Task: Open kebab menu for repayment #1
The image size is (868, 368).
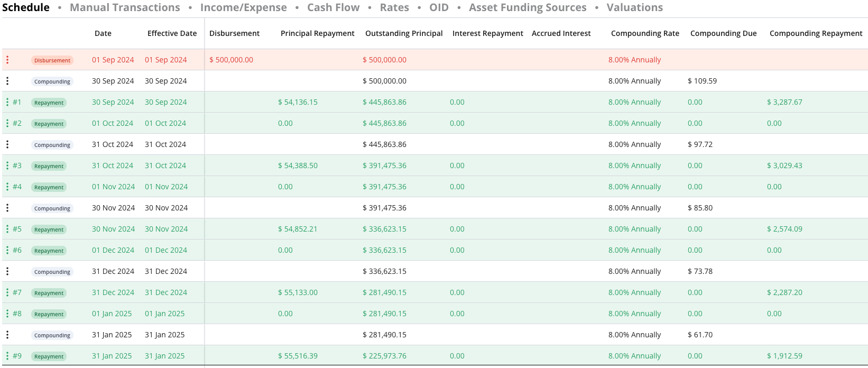Action: click(7, 102)
